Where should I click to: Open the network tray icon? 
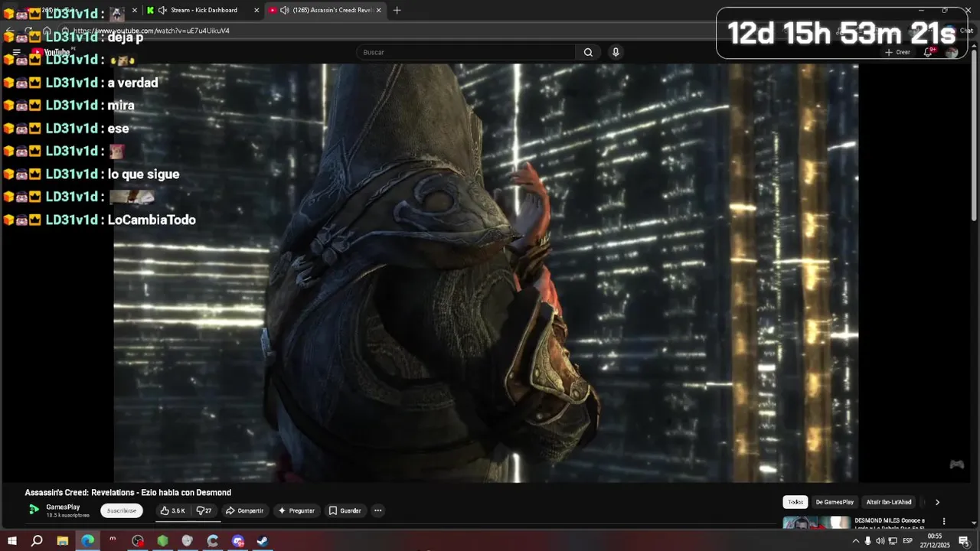coord(893,541)
